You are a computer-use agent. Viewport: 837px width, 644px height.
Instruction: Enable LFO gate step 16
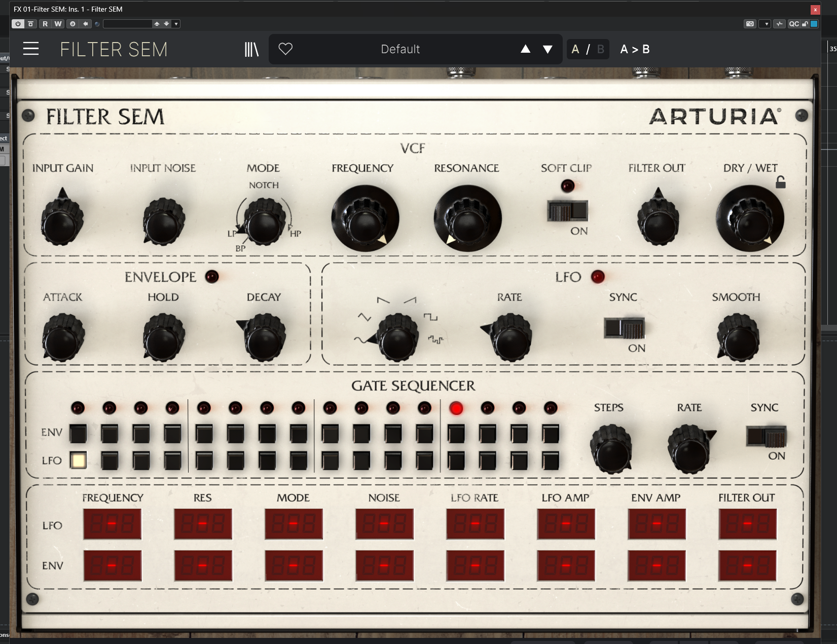click(551, 461)
